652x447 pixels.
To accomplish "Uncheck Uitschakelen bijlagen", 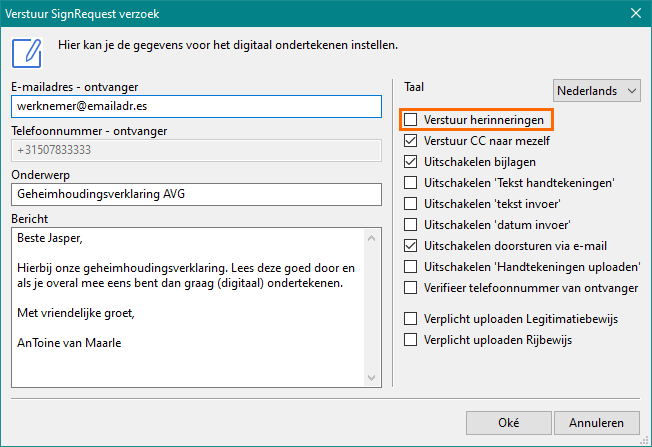I will 410,162.
